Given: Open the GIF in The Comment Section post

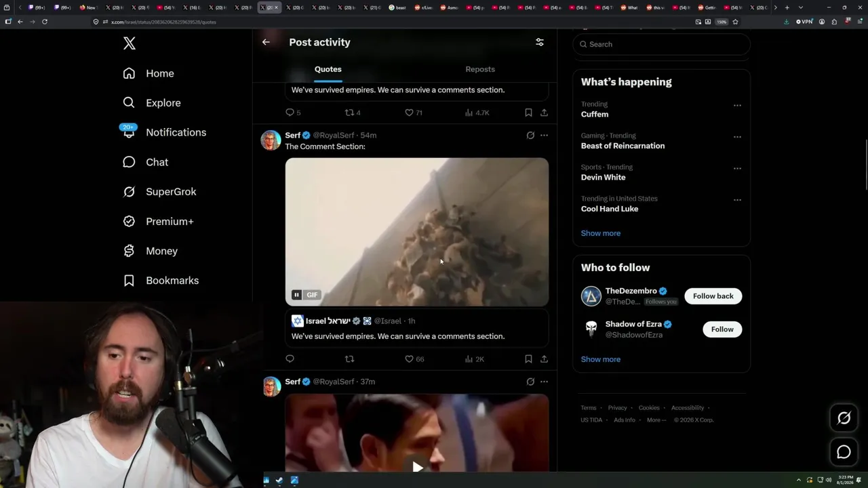Looking at the screenshot, I should (x=417, y=232).
